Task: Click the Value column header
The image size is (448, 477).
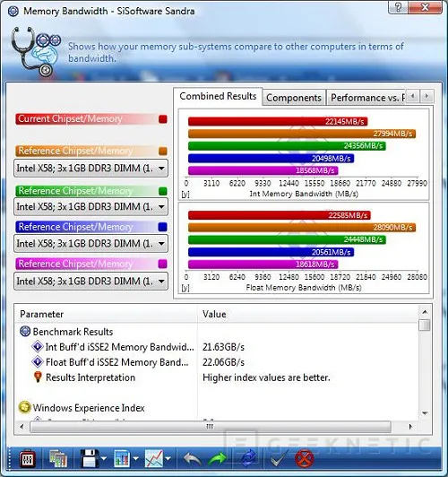Action: (307, 314)
